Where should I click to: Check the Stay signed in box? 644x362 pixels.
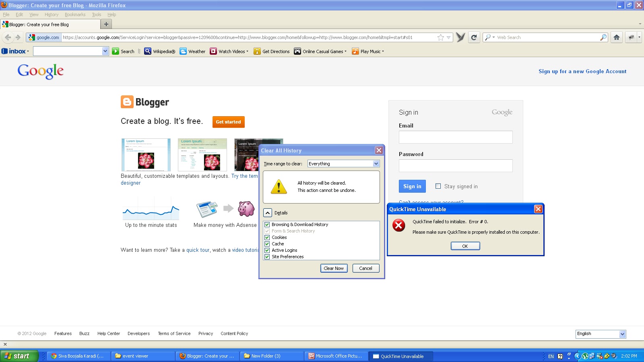coord(438,186)
